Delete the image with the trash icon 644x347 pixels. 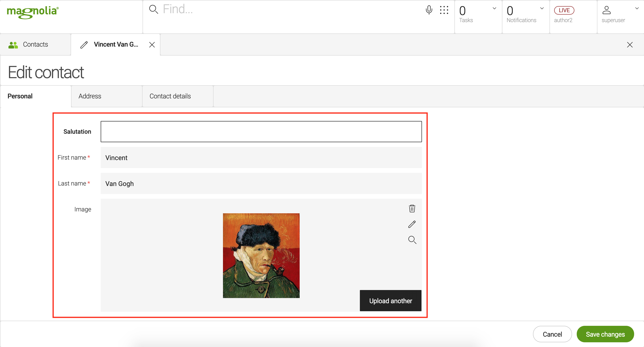click(x=412, y=208)
